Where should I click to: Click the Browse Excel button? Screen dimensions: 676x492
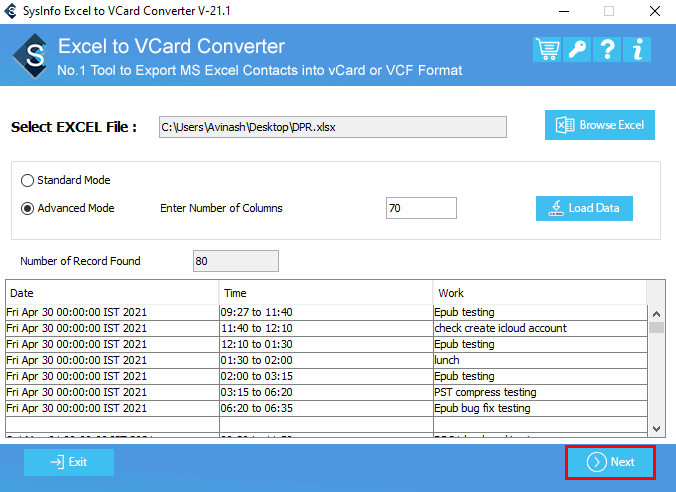(600, 125)
